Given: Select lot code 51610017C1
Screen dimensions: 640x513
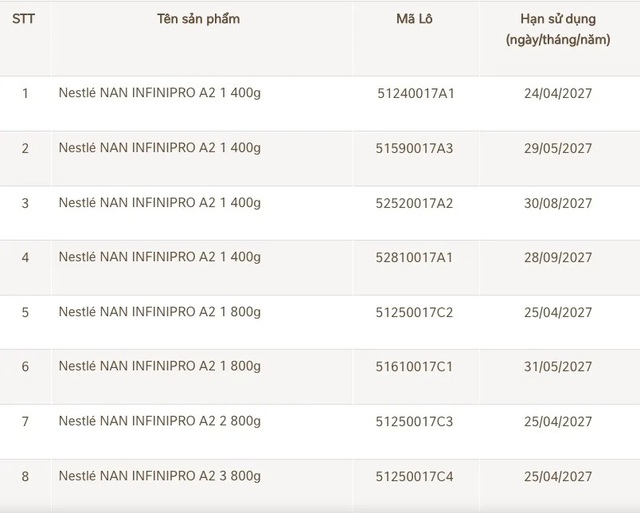Looking at the screenshot, I should tap(415, 367).
